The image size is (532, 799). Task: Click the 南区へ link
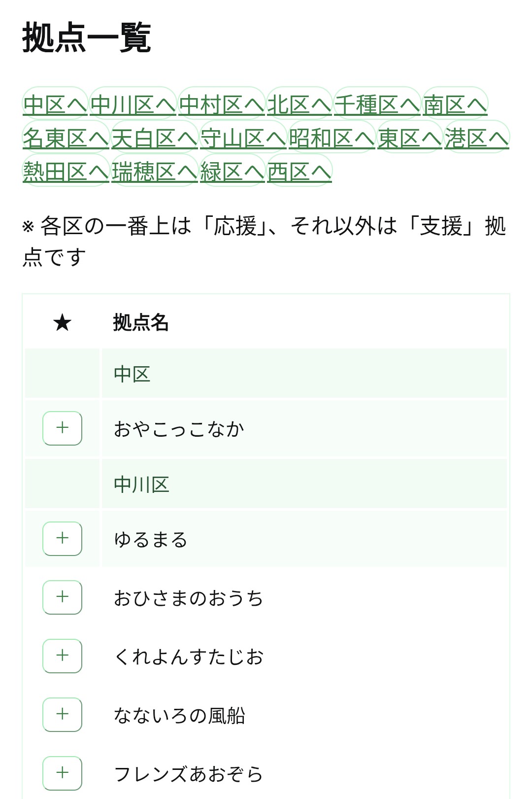click(455, 104)
